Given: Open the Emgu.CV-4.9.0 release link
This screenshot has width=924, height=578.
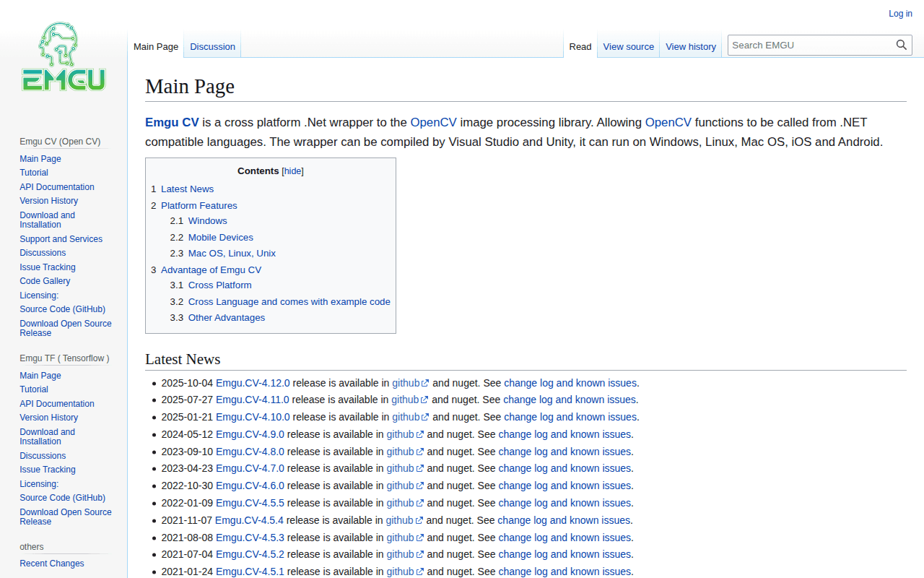Looking at the screenshot, I should (x=250, y=434).
